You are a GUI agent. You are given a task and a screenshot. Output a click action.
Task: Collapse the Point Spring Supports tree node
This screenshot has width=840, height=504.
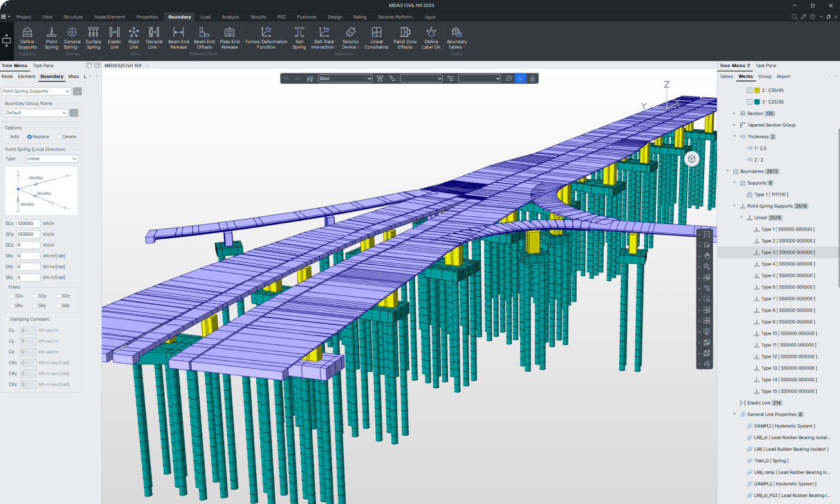coord(734,206)
